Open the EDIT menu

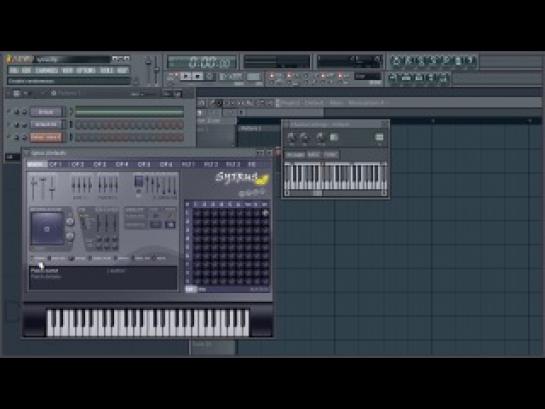26,71
